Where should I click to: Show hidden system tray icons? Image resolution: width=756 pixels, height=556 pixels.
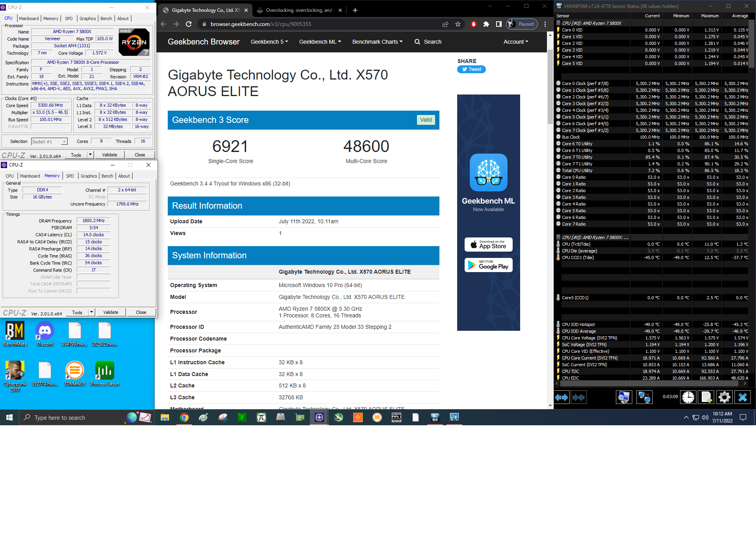pos(686,417)
